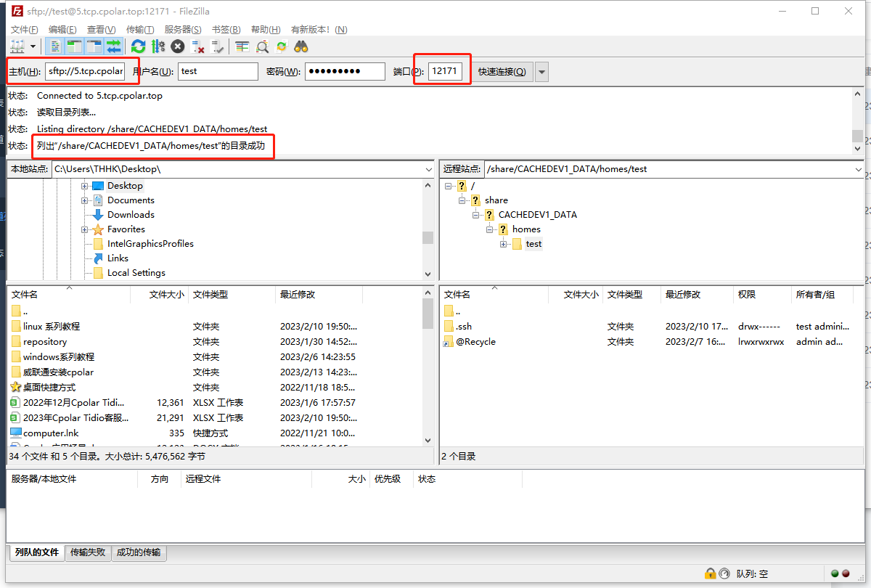Collapse the remote root / node

pos(449,186)
